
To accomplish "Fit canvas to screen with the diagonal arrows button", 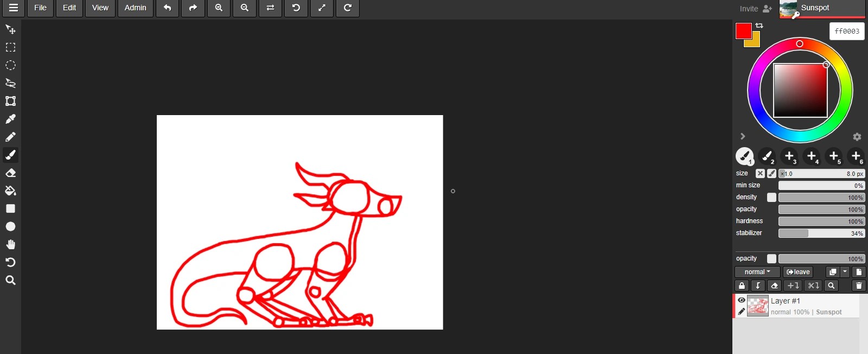I will [322, 8].
